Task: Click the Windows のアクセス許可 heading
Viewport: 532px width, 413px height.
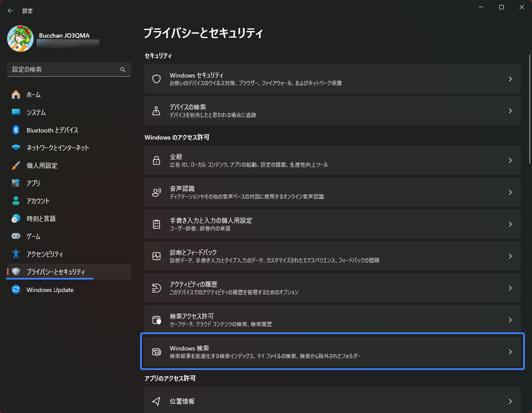Action: (x=177, y=137)
